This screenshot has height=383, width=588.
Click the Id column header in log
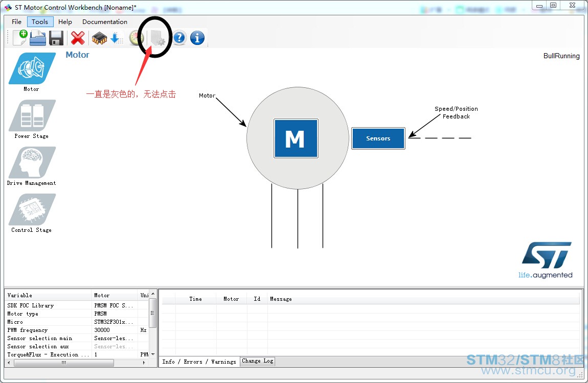[257, 299]
